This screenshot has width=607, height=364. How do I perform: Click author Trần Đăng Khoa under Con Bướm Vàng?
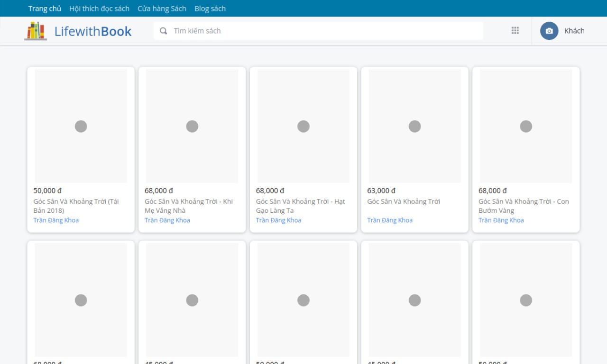[501, 220]
